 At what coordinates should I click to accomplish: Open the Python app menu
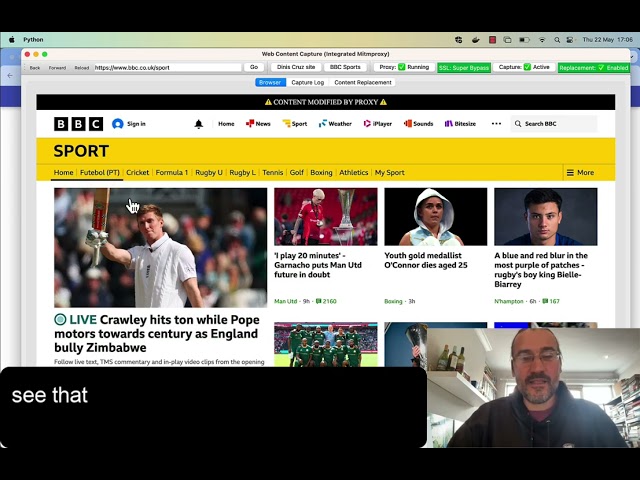(33, 40)
